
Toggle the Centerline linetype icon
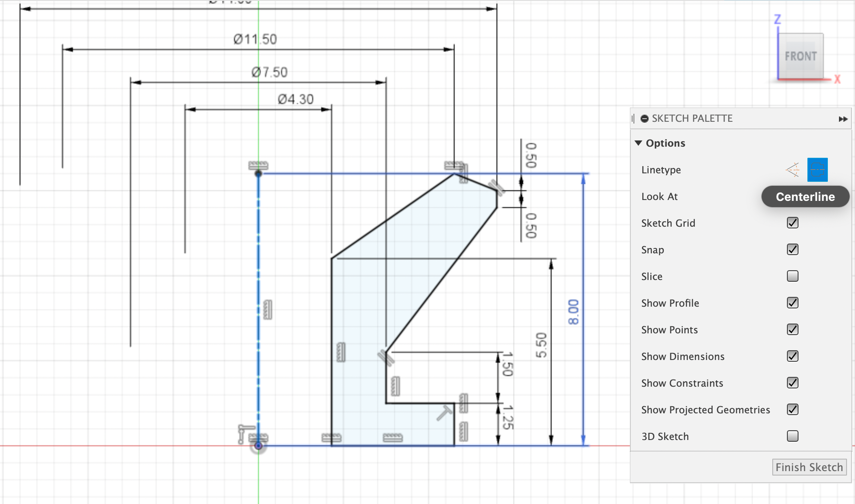[x=817, y=170]
